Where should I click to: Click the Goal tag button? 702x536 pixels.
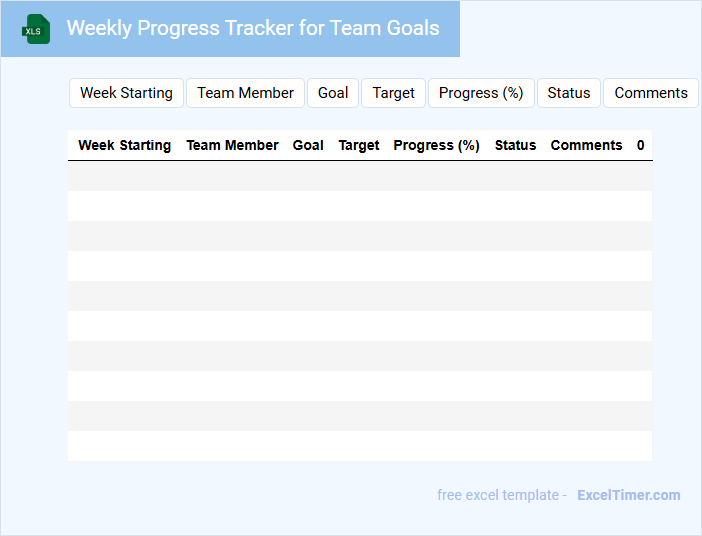coord(333,93)
